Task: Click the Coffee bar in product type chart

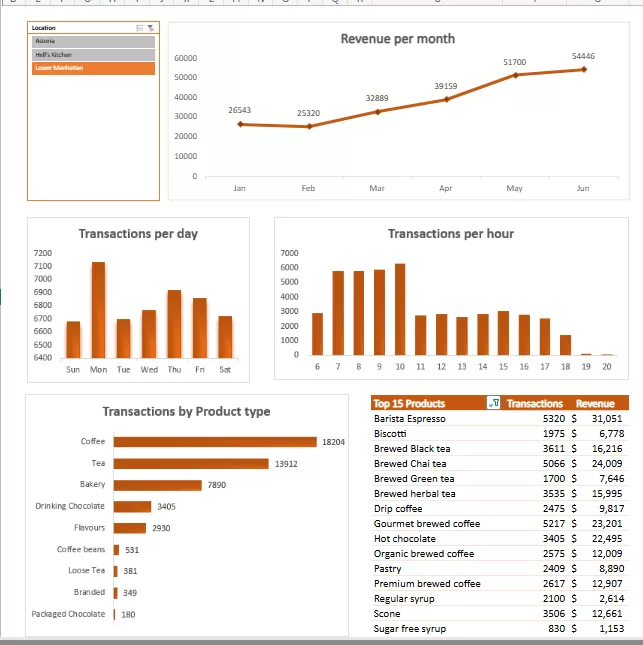Action: click(215, 441)
